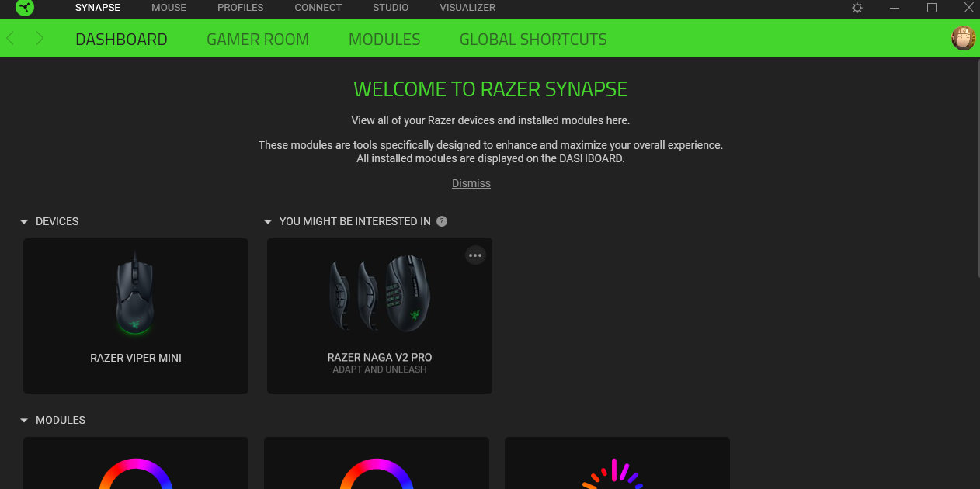Switch to the SYNAPSE top menu
The image size is (980, 489).
click(x=98, y=8)
